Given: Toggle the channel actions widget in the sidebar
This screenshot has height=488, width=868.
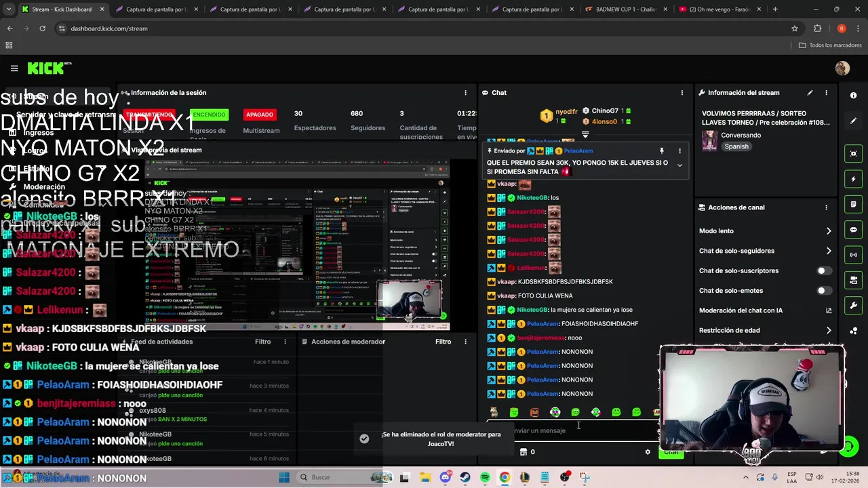Looking at the screenshot, I should [x=853, y=280].
